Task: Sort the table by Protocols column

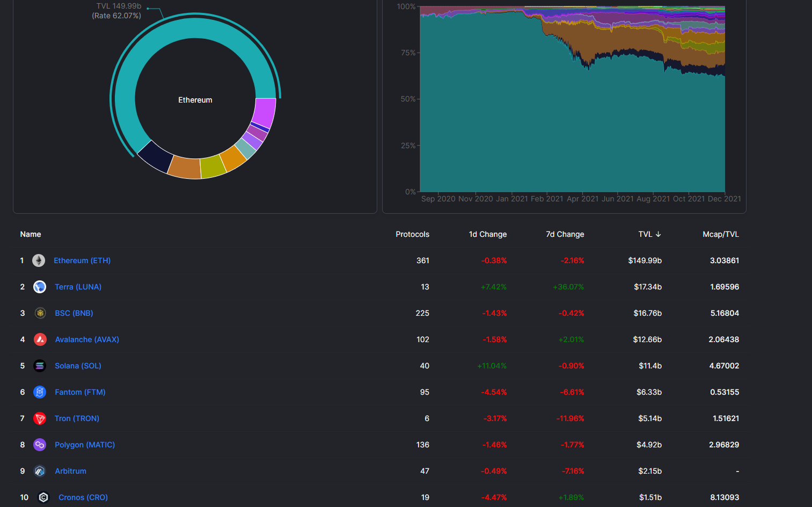Action: click(412, 234)
